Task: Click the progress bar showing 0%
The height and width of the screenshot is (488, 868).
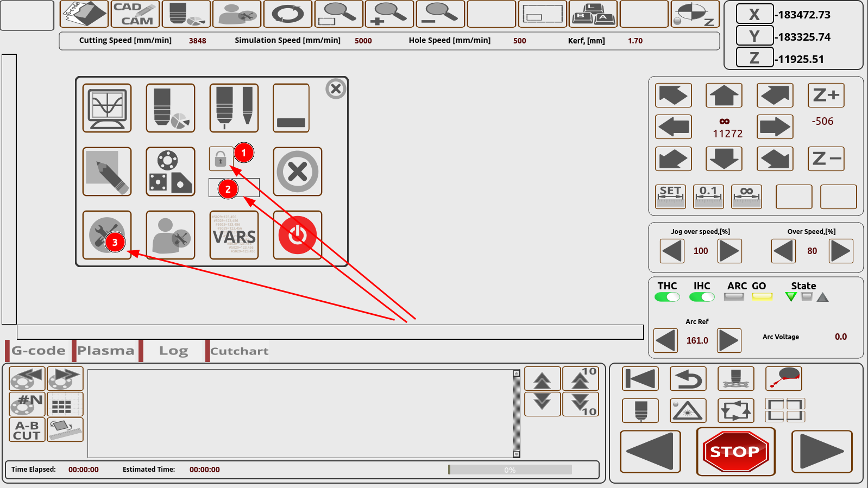Action: pos(510,470)
